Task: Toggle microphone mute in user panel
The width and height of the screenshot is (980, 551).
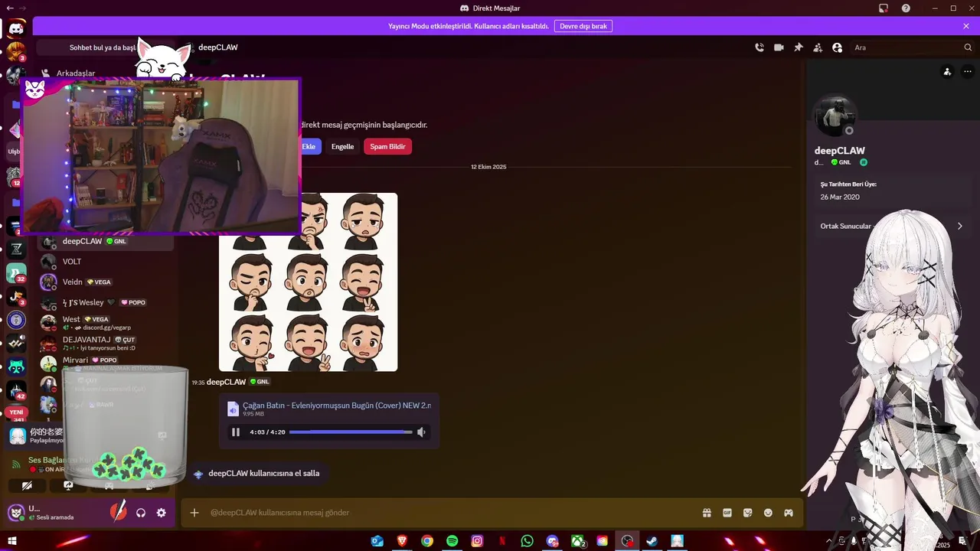Action: pos(118,512)
